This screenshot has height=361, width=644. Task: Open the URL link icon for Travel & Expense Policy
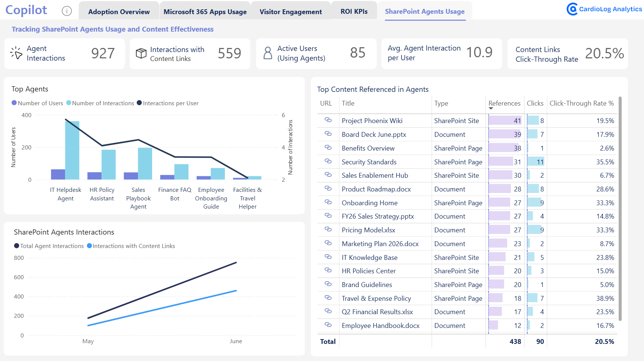coord(328,297)
